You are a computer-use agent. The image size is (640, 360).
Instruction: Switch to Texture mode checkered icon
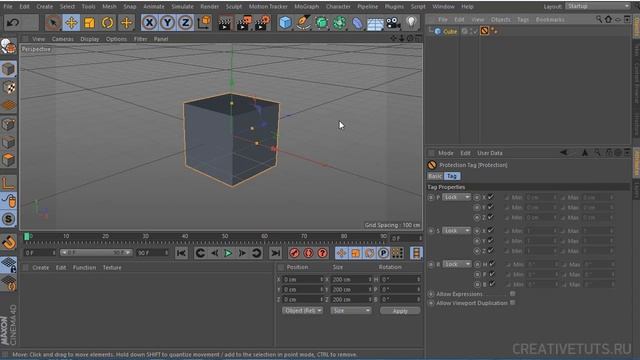click(x=8, y=87)
